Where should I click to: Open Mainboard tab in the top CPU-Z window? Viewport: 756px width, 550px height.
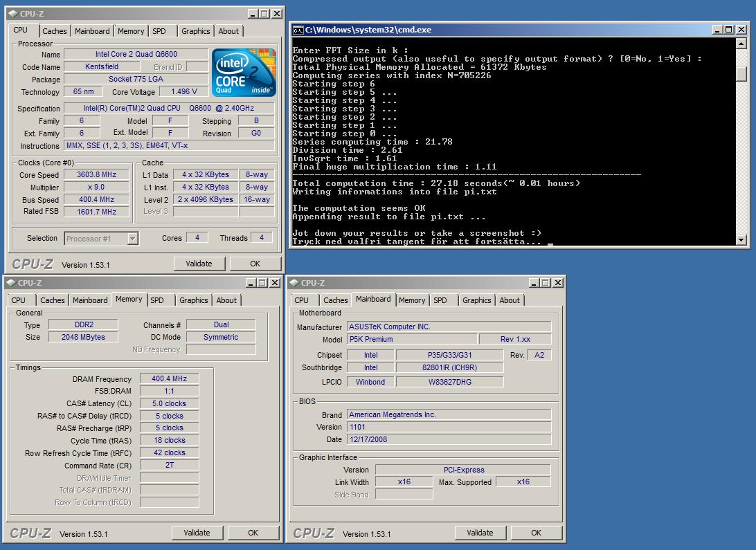(x=92, y=31)
